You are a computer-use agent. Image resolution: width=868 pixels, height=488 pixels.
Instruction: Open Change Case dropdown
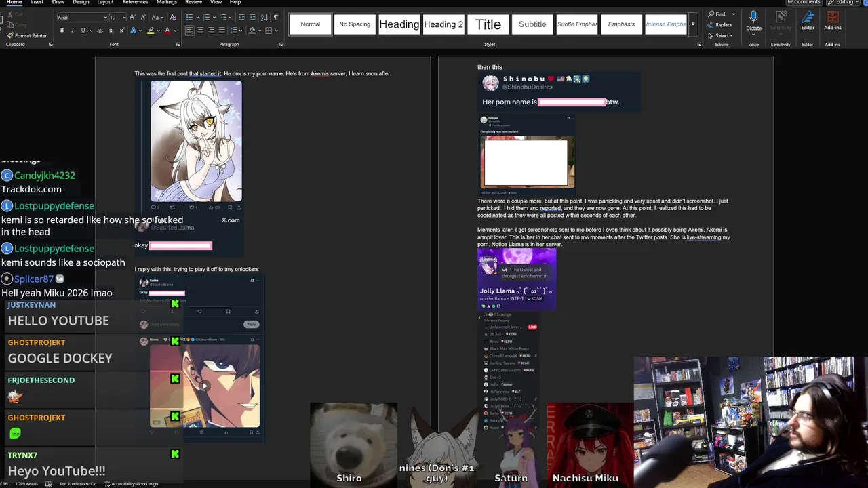[156, 17]
